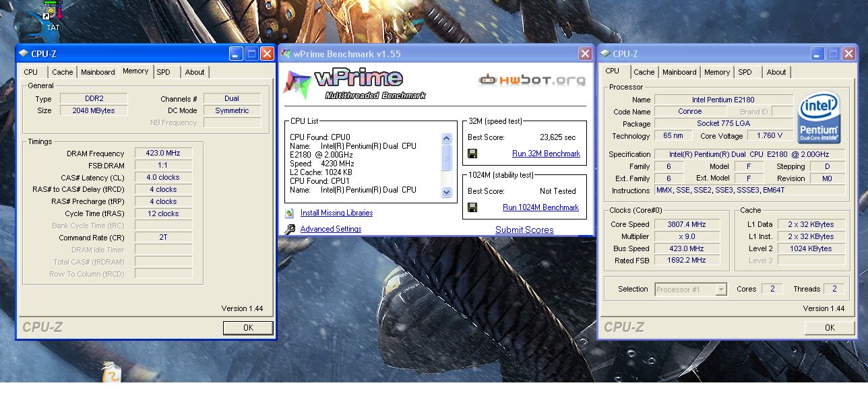868x404 pixels.
Task: Click the left CPU-Z title bar icon
Action: [24, 54]
